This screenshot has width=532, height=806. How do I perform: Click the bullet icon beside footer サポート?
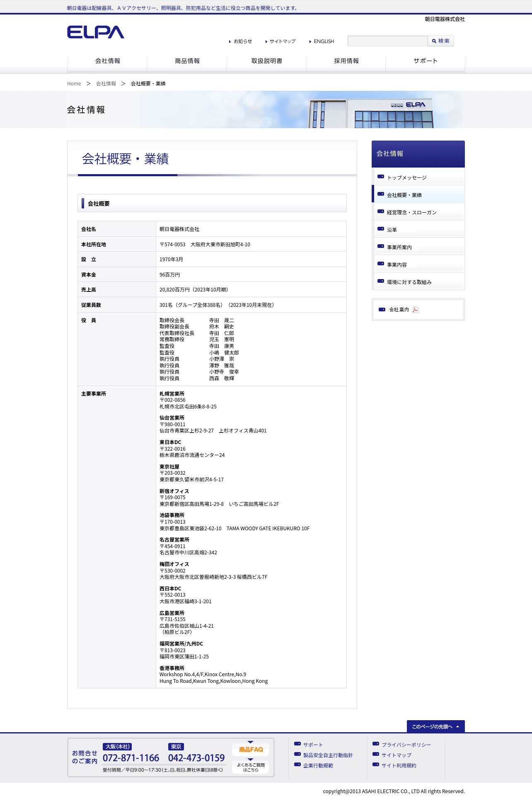pyautogui.click(x=297, y=744)
